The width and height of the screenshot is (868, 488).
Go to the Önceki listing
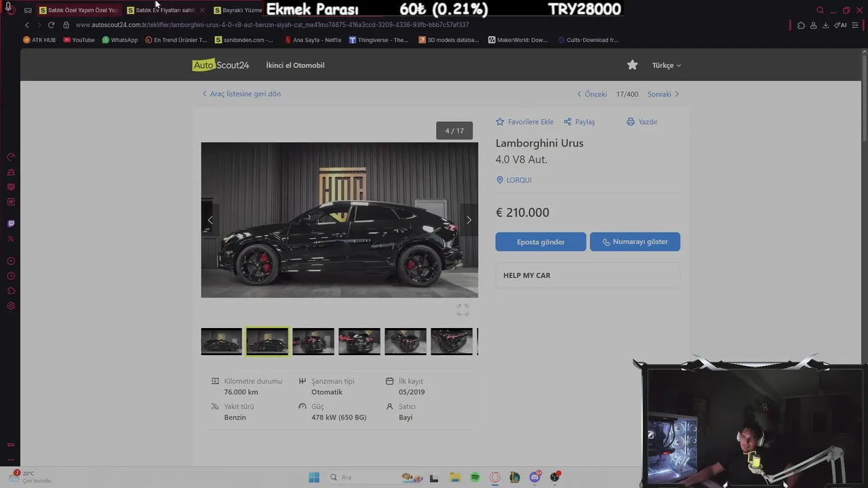(592, 94)
